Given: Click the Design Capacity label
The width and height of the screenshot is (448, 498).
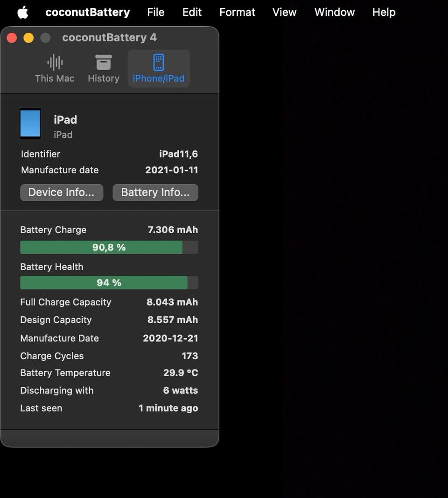Looking at the screenshot, I should pyautogui.click(x=56, y=320).
